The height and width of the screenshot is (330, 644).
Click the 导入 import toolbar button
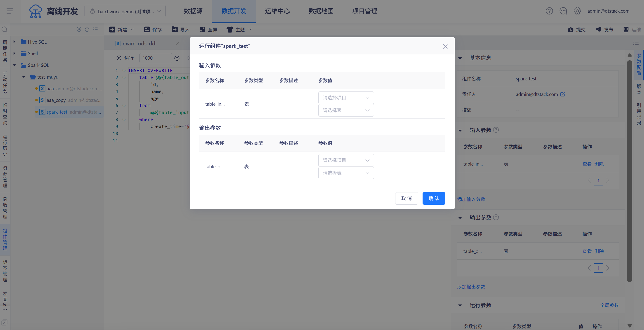click(181, 30)
